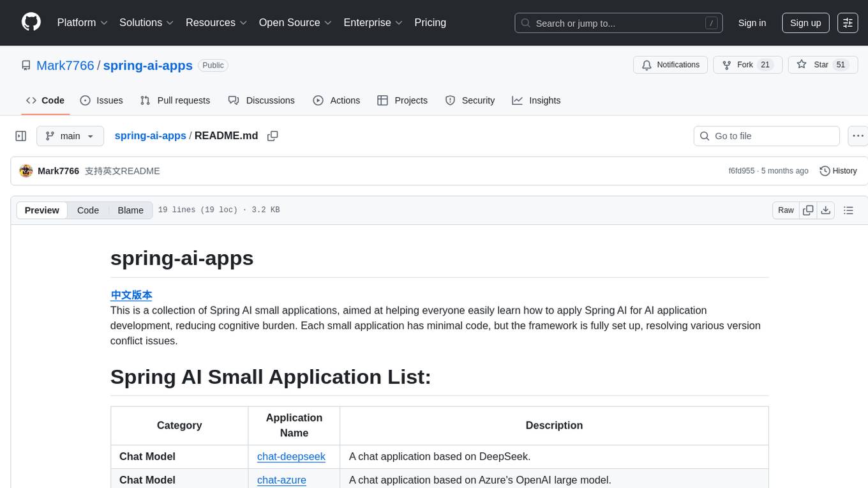Image resolution: width=868 pixels, height=488 pixels.
Task: Click the Sign up button
Action: (805, 23)
